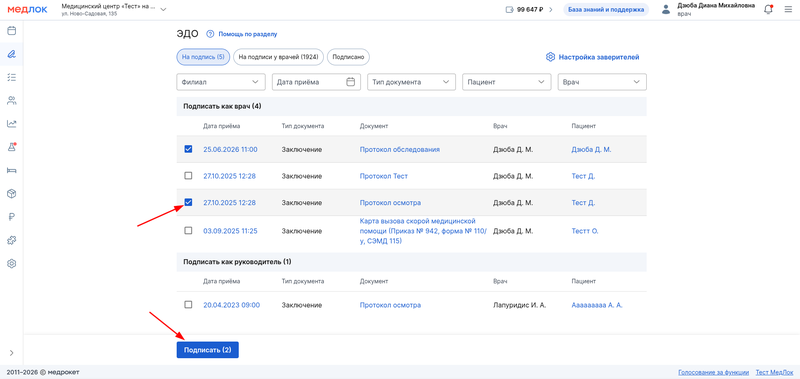This screenshot has width=800, height=379.
Task: Open Карта вызова скорой медицинской помощи document
Action: click(x=424, y=231)
